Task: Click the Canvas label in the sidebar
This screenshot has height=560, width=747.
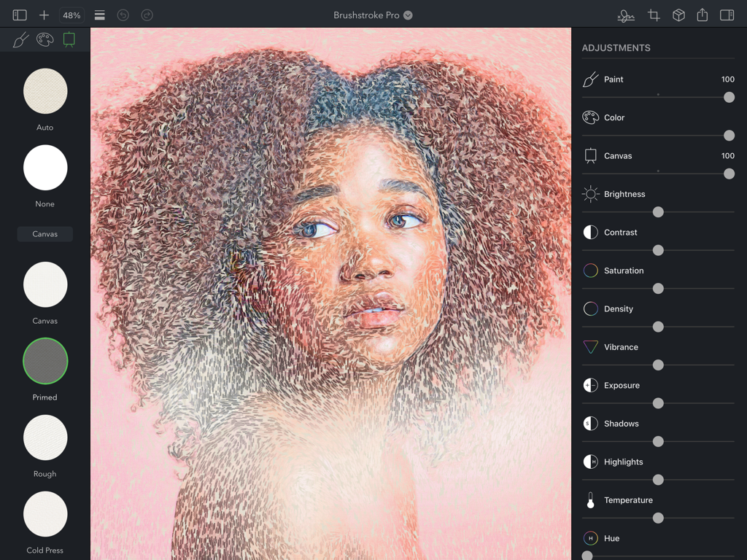Action: tap(44, 233)
